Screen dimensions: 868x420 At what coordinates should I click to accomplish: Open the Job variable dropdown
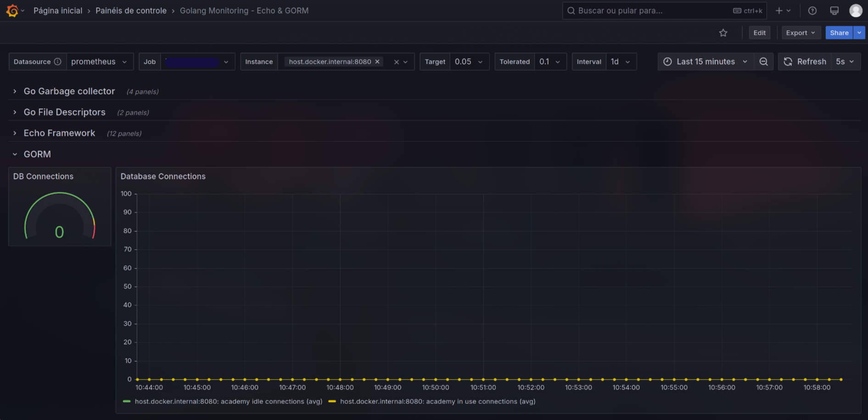[198, 62]
